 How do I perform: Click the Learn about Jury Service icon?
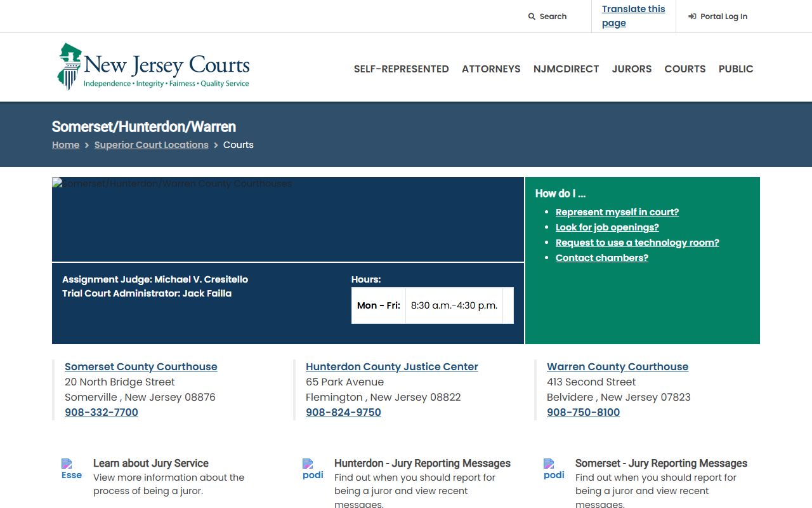(72, 470)
